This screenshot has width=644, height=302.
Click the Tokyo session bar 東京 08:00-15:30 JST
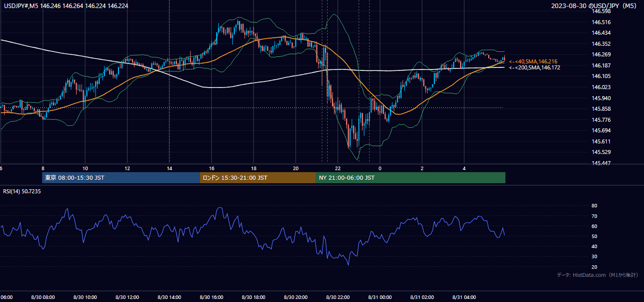pos(121,178)
